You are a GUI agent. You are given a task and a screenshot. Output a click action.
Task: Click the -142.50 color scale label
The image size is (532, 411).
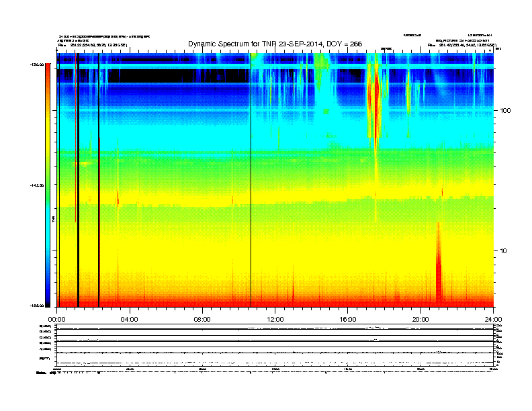pos(37,185)
